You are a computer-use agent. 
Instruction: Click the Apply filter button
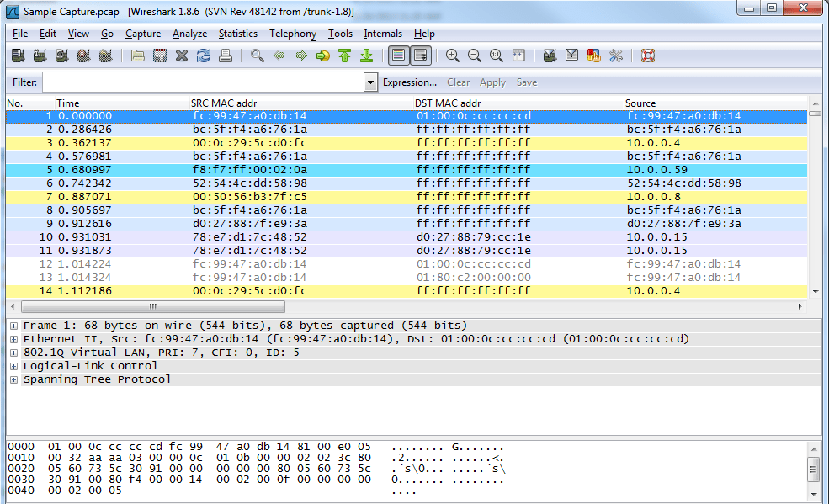tap(492, 82)
